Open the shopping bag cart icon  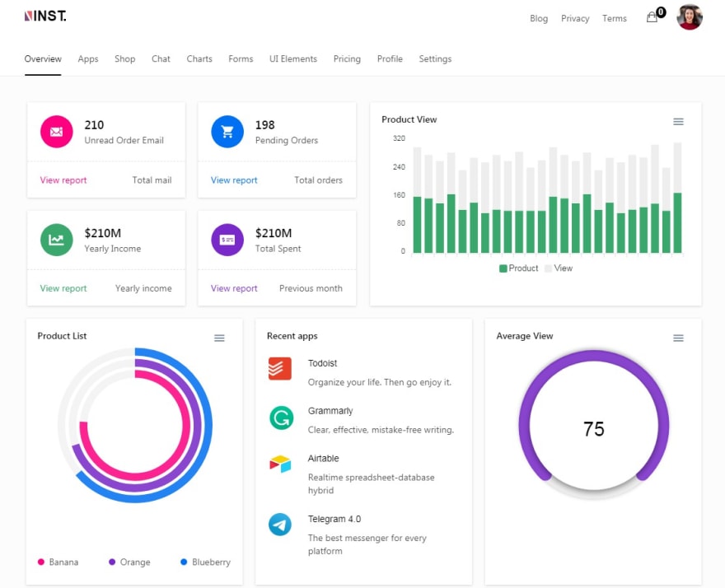pyautogui.click(x=652, y=17)
